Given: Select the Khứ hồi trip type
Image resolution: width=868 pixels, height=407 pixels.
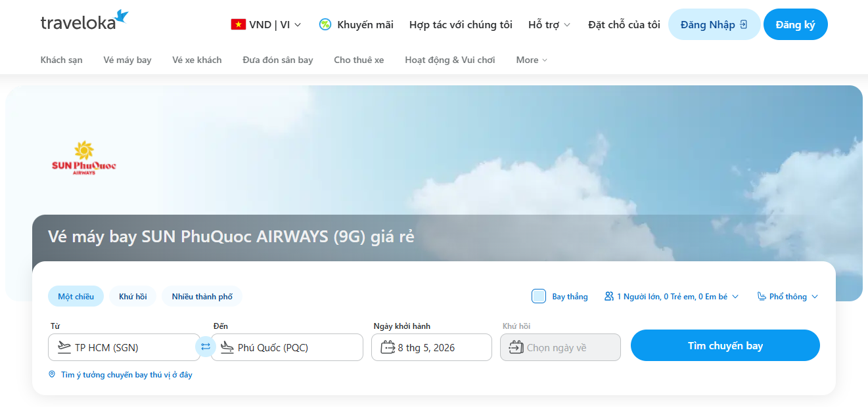Looking at the screenshot, I should tap(133, 297).
